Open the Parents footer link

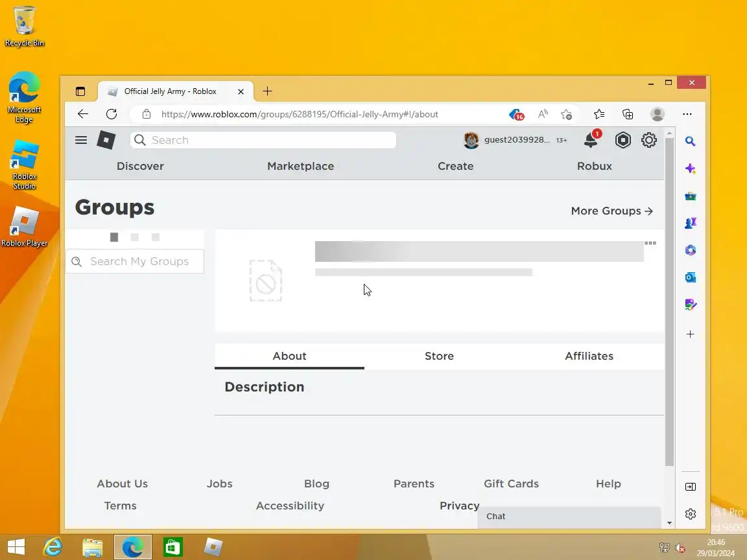tap(414, 484)
